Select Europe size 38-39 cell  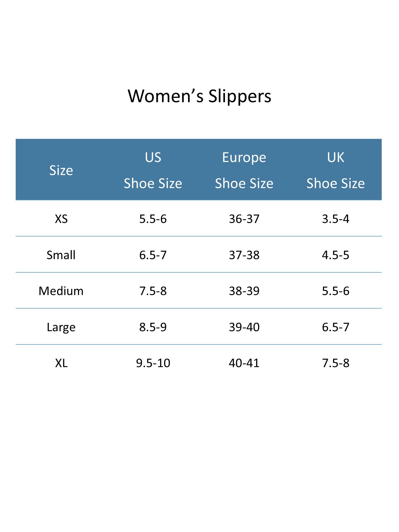tap(244, 291)
